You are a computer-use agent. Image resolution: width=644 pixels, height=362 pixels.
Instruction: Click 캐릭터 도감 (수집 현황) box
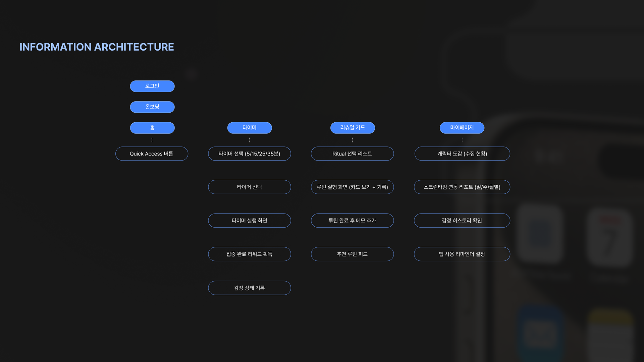click(x=462, y=154)
